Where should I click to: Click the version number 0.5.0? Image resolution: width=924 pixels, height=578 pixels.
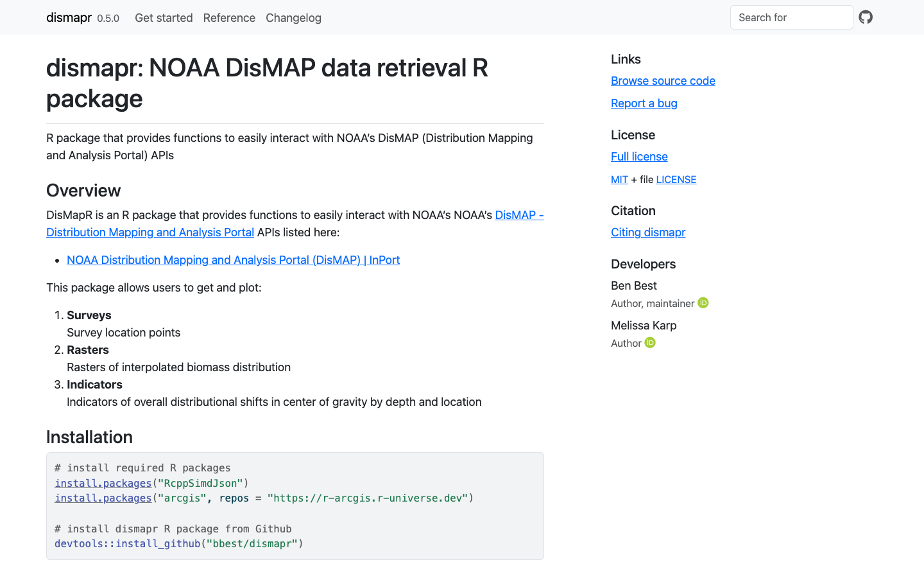[108, 19]
